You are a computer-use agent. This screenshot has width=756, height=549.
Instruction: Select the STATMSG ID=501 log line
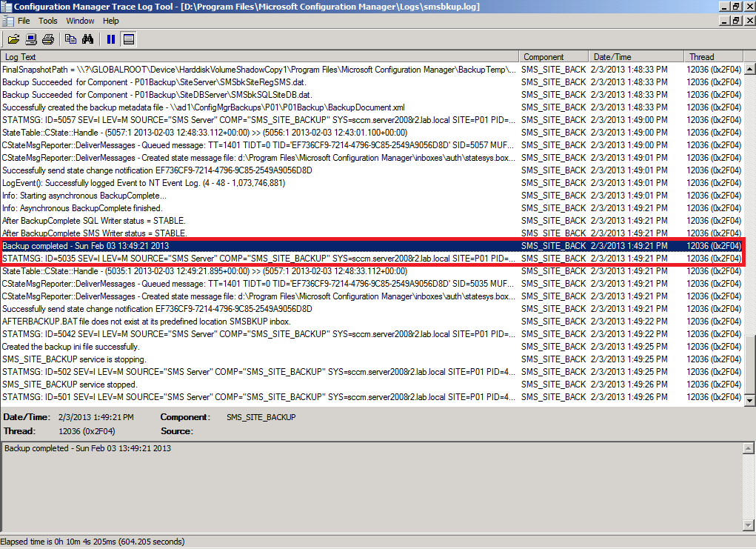pos(372,396)
